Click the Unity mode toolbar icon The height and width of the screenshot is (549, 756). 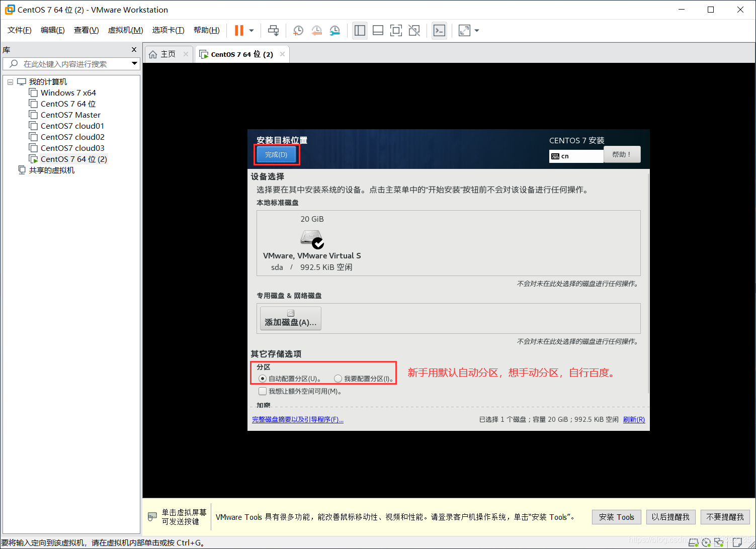(414, 31)
